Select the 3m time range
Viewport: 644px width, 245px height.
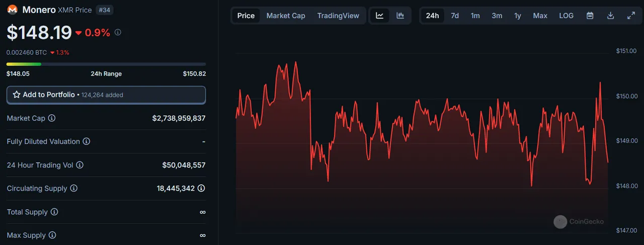(x=497, y=16)
